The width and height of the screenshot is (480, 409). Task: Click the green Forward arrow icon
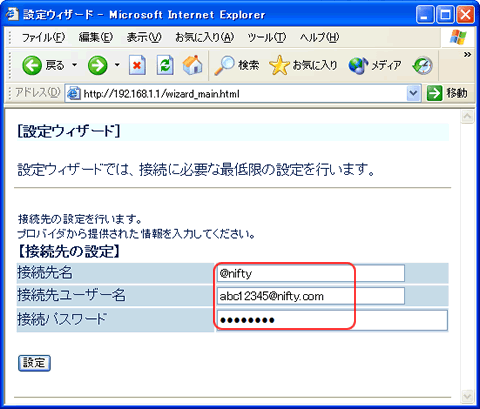click(98, 65)
